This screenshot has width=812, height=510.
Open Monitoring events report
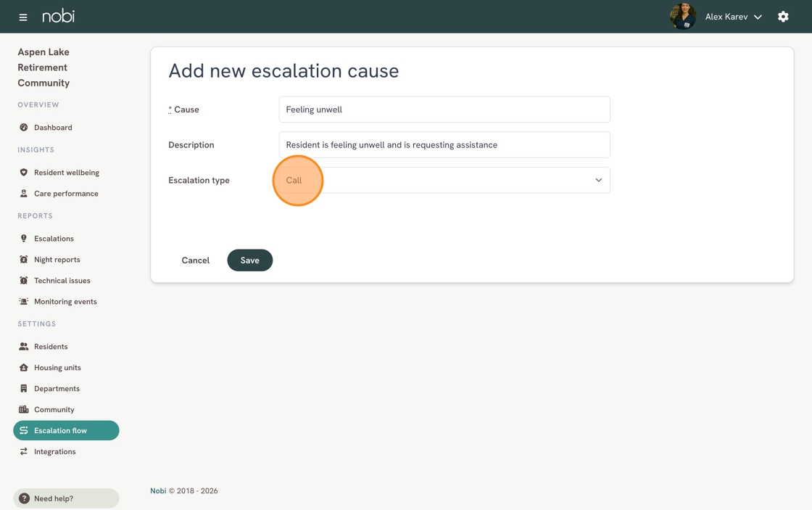point(66,301)
